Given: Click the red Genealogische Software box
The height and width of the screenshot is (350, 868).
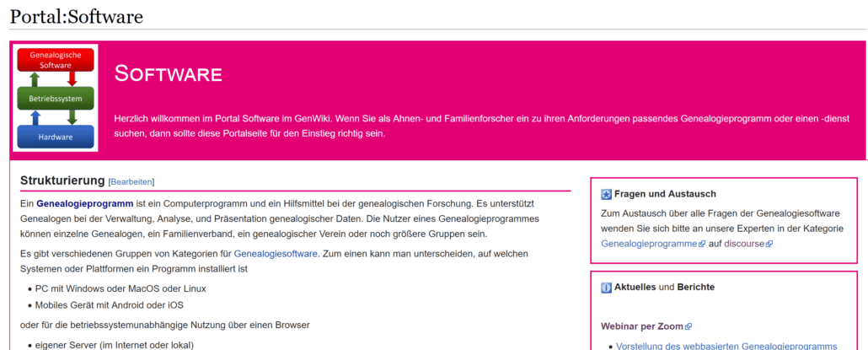Looking at the screenshot, I should pyautogui.click(x=56, y=60).
